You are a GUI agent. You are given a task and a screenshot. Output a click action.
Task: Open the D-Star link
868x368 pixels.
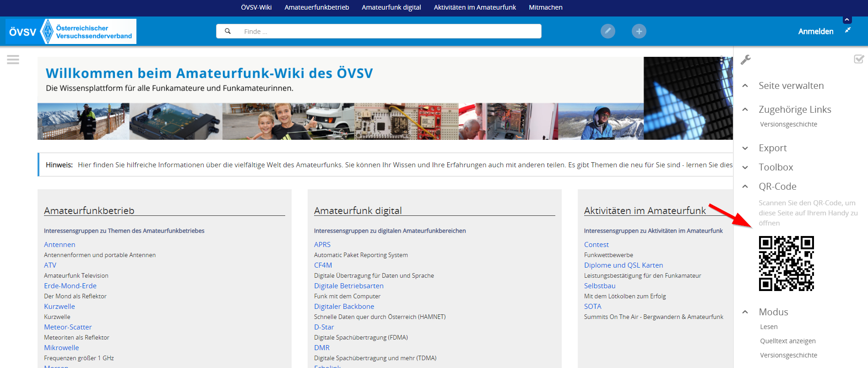click(324, 327)
